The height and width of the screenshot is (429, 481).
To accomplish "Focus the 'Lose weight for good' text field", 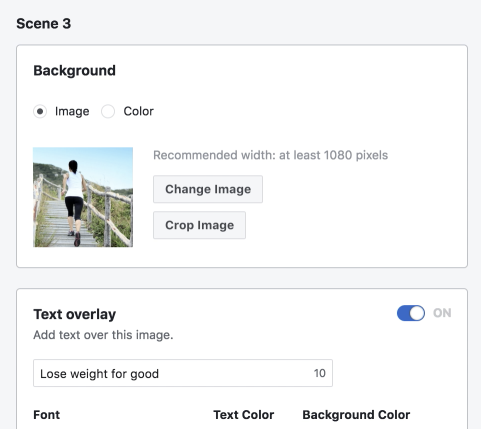I will pos(183,373).
